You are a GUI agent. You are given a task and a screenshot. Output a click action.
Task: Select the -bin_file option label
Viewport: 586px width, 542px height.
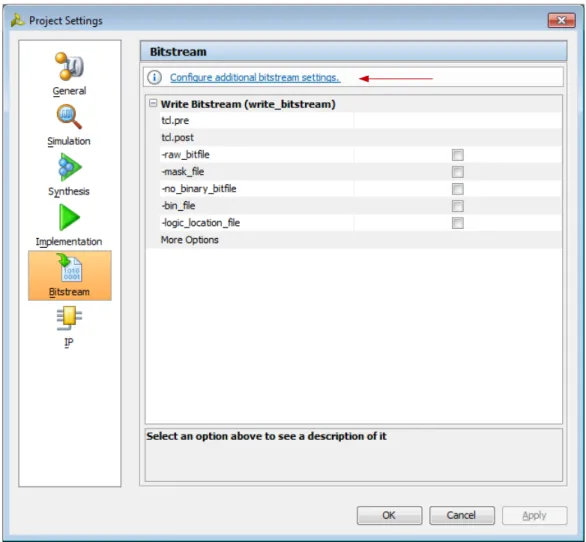coord(178,206)
